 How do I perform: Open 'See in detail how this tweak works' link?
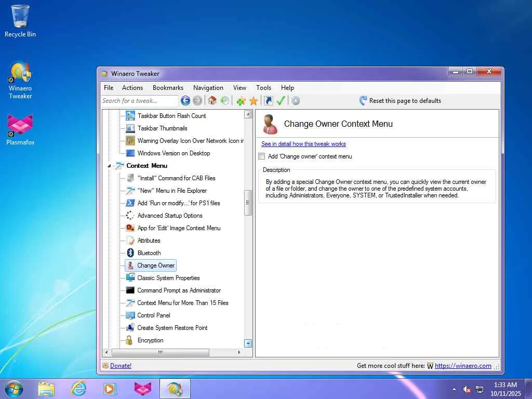[303, 144]
